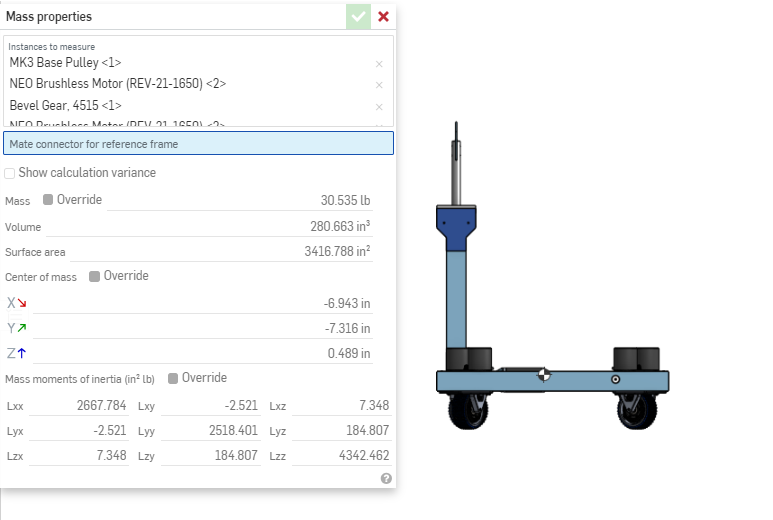Screen dimensions: 773x520
Task: Select left caster wheel on model
Action: 468,410
